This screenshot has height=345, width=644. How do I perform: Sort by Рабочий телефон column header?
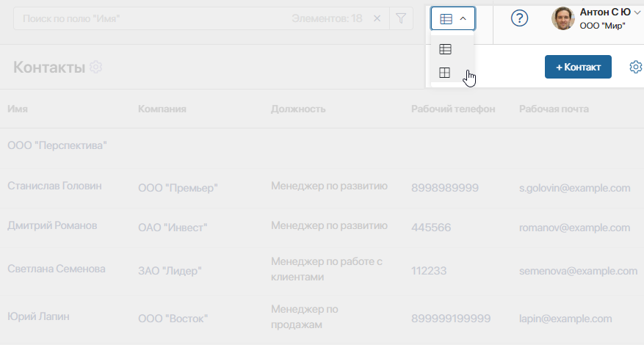[453, 109]
